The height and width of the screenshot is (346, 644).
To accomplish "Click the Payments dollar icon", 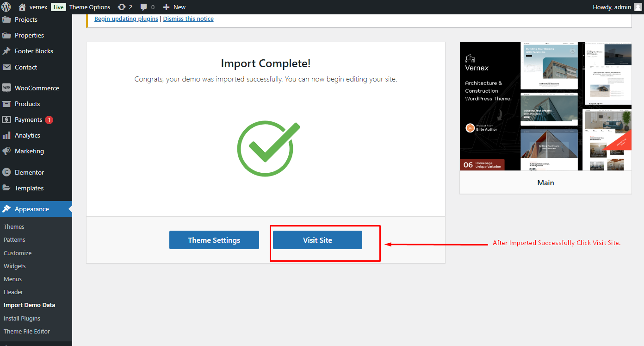I will 6,120.
